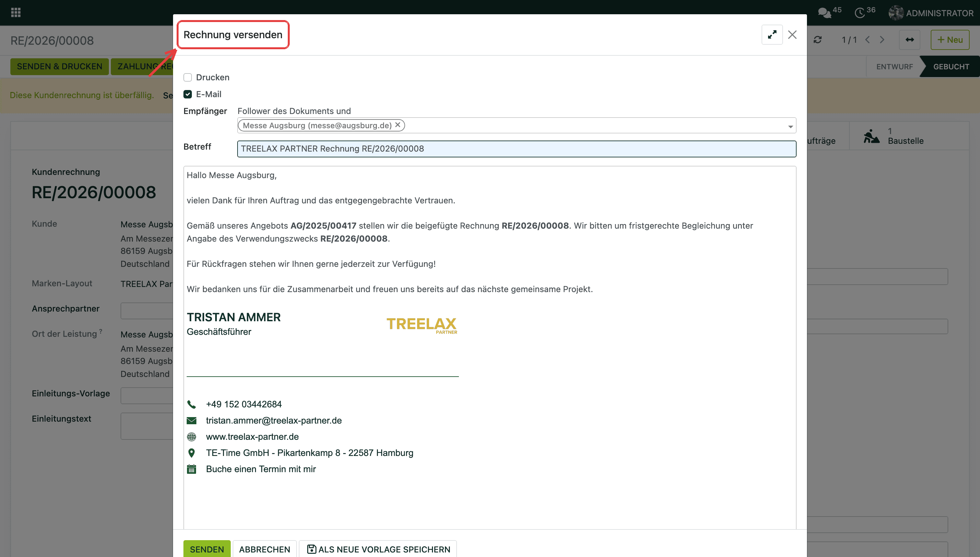This screenshot has width=980, height=557.
Task: Click the ABBRECHEN button
Action: pyautogui.click(x=264, y=549)
